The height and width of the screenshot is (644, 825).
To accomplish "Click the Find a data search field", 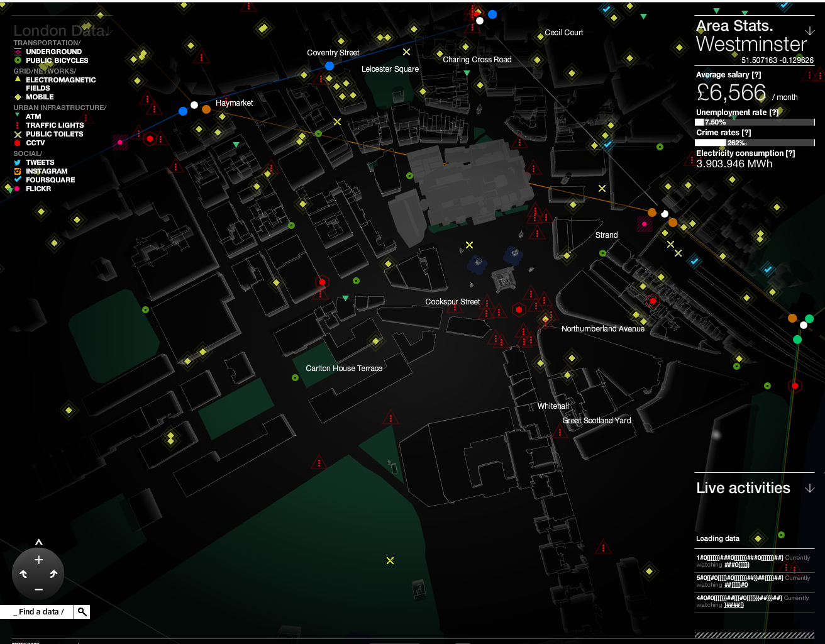I will tap(38, 612).
